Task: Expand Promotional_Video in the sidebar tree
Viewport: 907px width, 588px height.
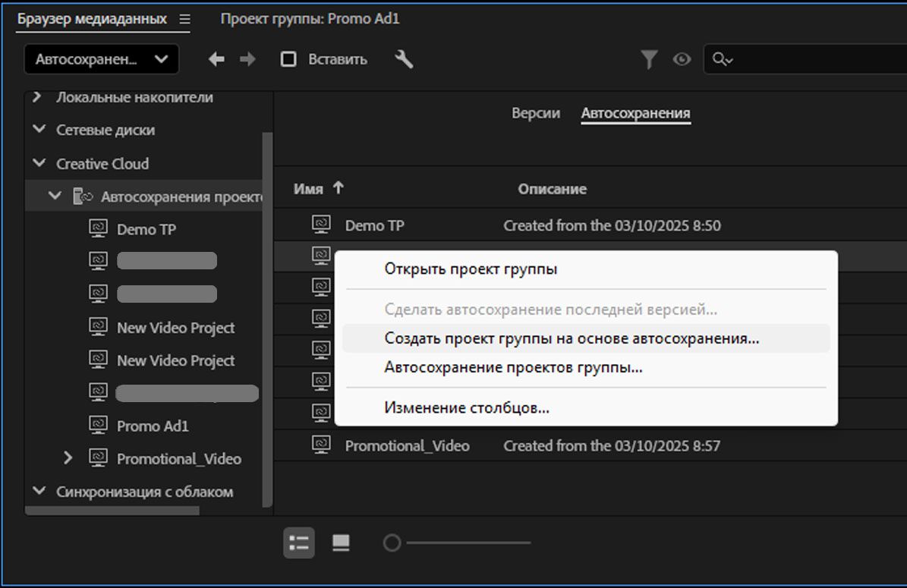Action: coord(68,458)
